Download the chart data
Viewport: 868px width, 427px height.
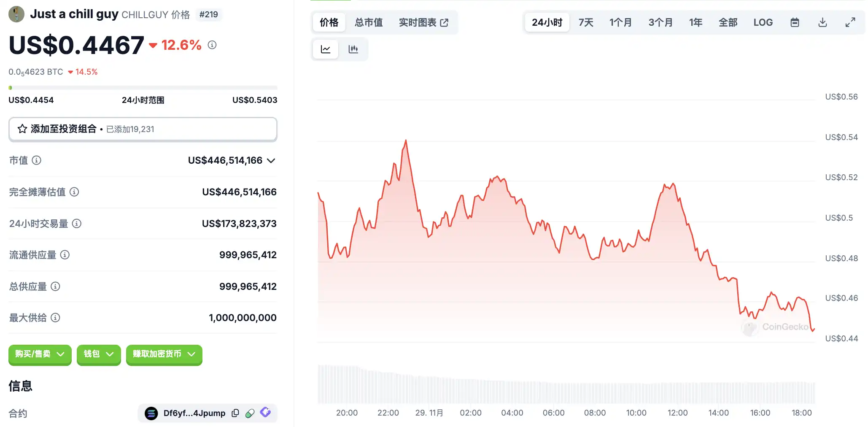click(822, 22)
